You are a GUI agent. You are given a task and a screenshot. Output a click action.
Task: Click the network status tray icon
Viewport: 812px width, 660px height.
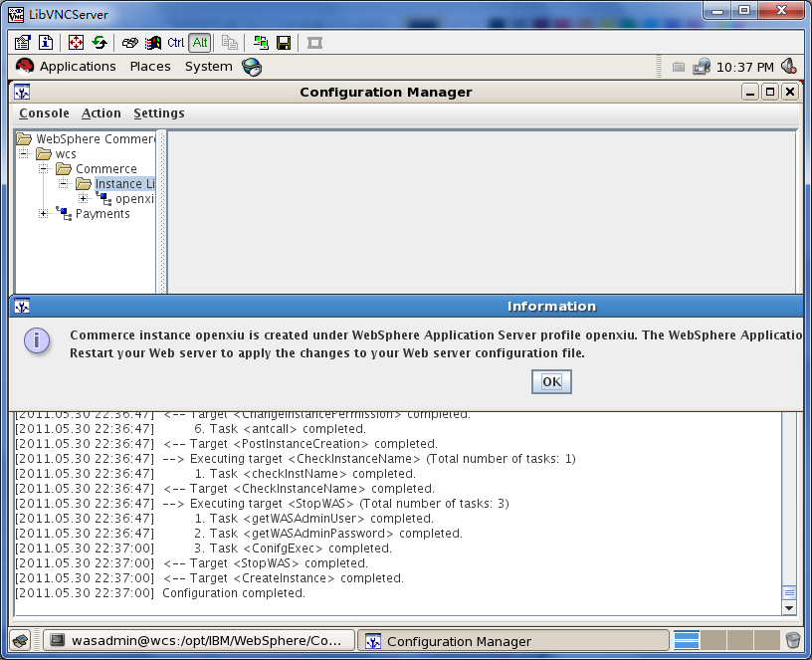702,67
